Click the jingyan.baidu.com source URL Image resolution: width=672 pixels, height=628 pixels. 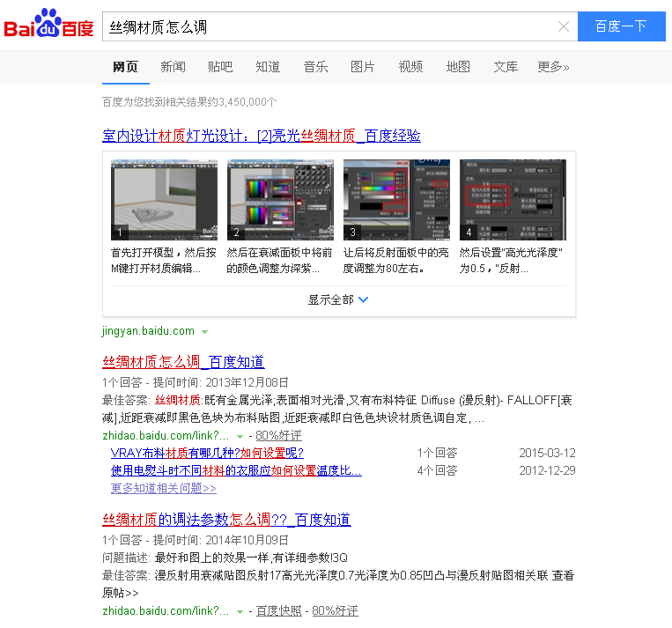(148, 331)
